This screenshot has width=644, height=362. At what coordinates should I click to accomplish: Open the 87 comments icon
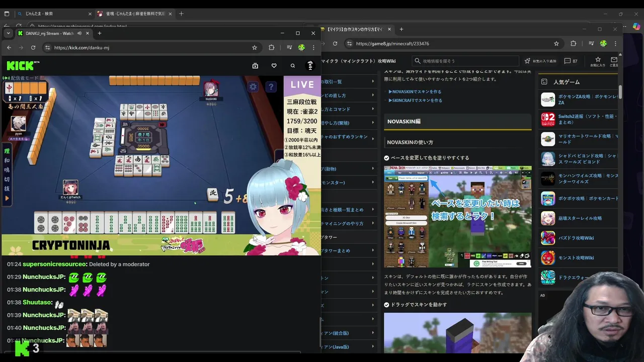tap(571, 61)
